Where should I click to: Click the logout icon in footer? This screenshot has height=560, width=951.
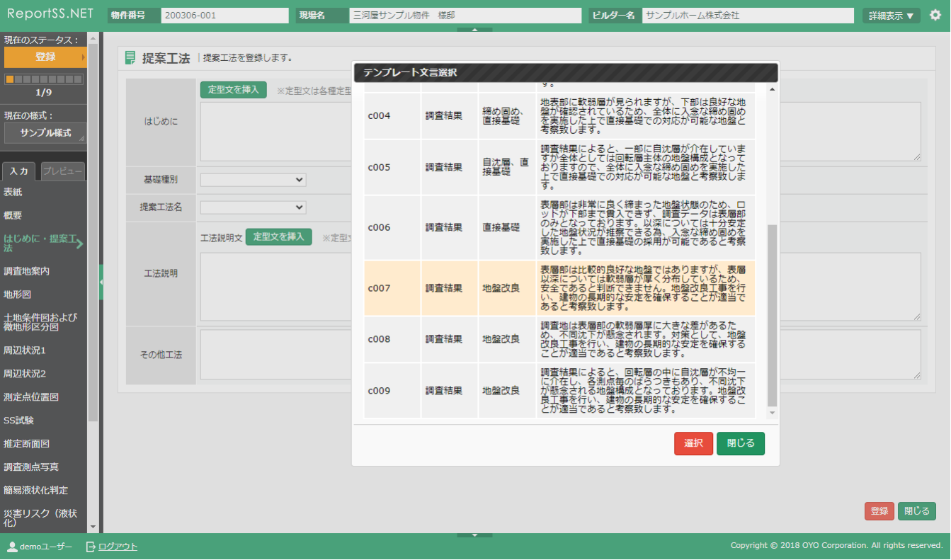coord(91,547)
